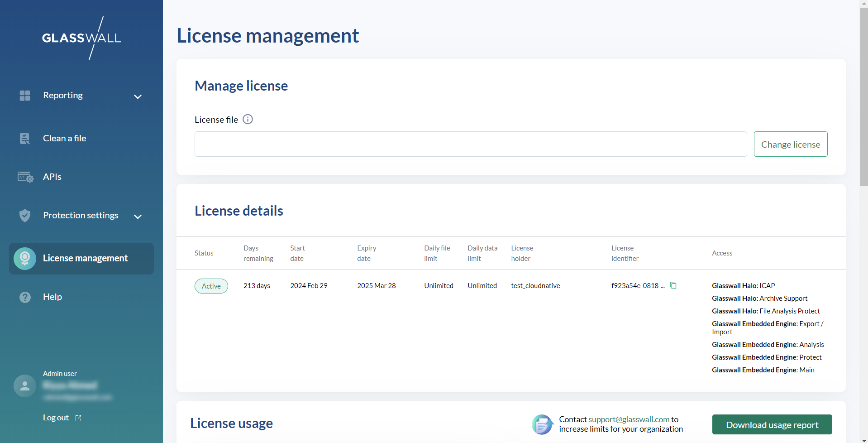Click the License file info icon

[x=248, y=119]
